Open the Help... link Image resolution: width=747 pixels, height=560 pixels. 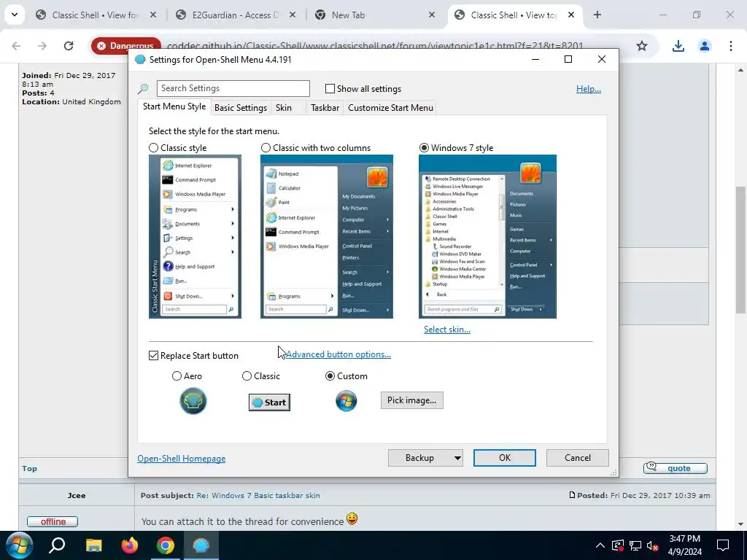pyautogui.click(x=589, y=89)
